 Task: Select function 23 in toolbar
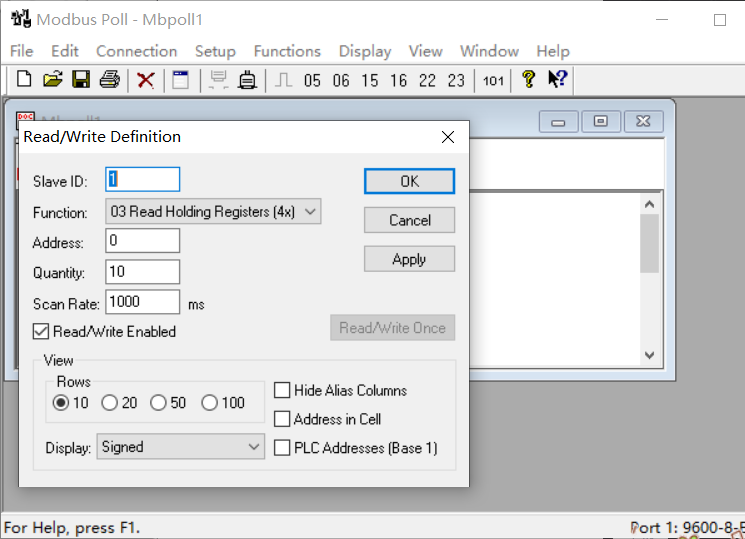click(x=456, y=80)
